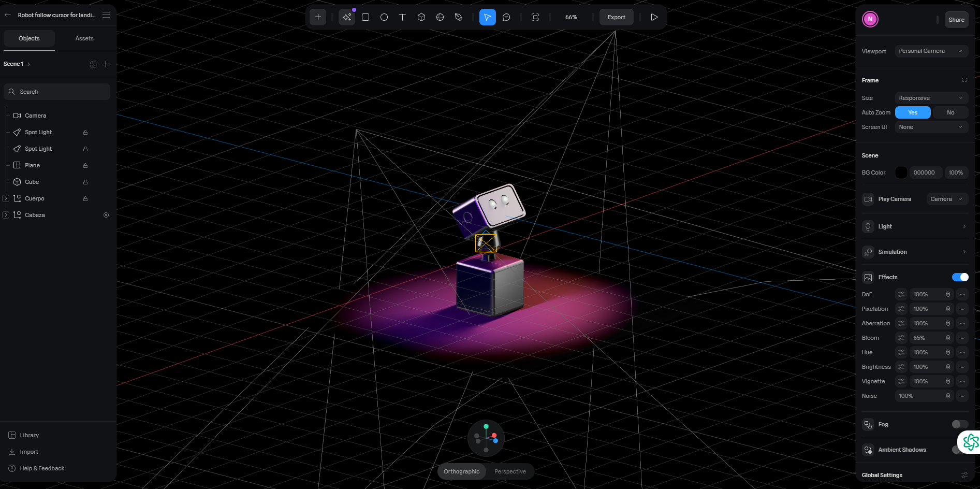This screenshot has height=489, width=980.
Task: Switch to the Assets tab
Action: [x=84, y=38]
